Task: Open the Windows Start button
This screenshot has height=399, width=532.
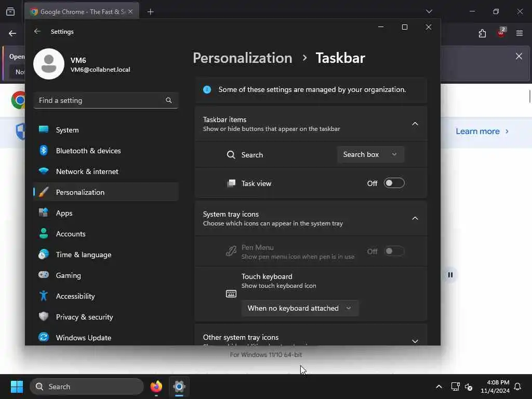Action: coord(17,387)
